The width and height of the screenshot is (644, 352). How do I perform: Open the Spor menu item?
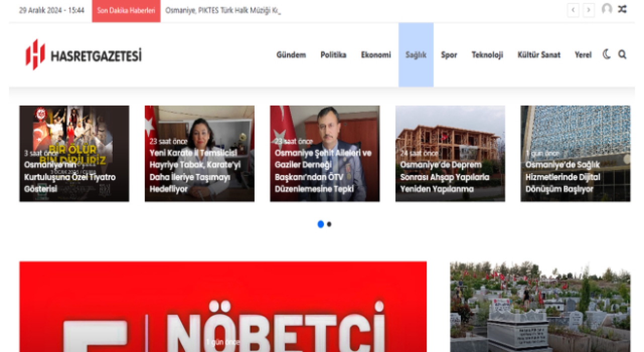(x=449, y=55)
